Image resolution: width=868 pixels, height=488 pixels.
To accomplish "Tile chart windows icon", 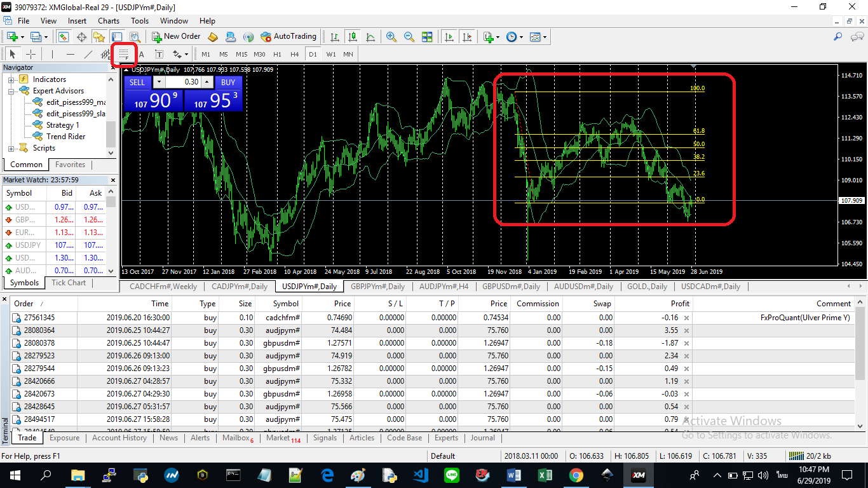I will [427, 37].
